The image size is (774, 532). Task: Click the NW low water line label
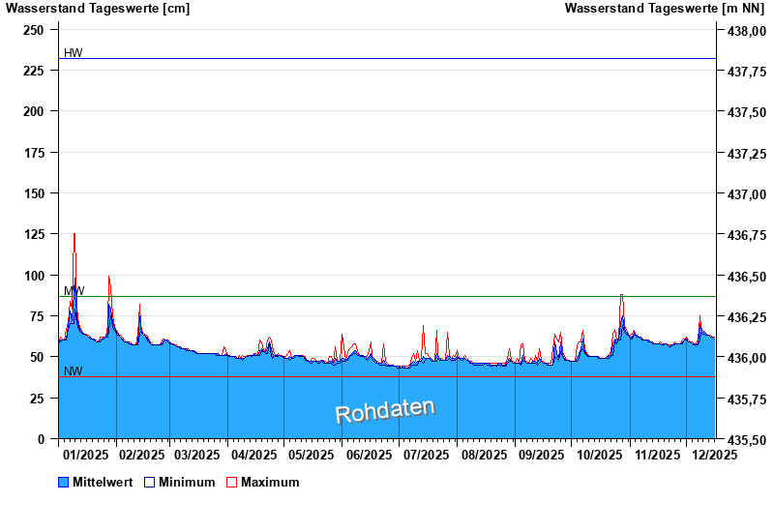tap(73, 370)
